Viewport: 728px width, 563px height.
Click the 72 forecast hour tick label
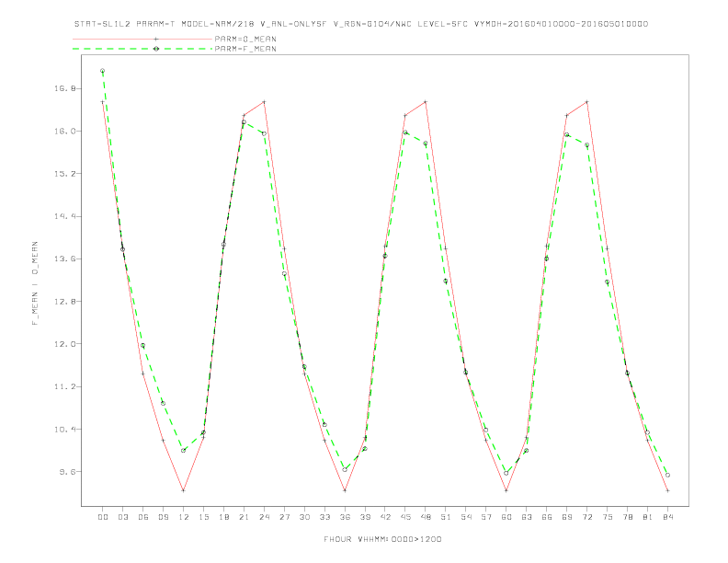click(x=586, y=517)
